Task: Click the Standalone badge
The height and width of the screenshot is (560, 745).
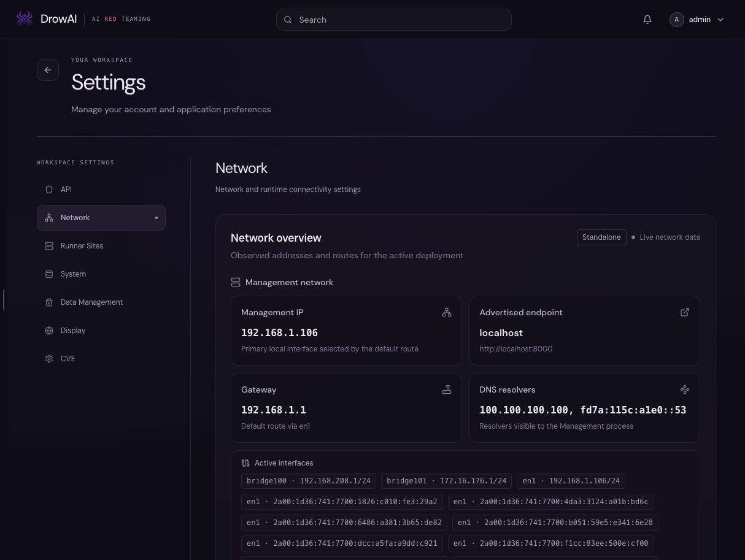Action: click(601, 237)
